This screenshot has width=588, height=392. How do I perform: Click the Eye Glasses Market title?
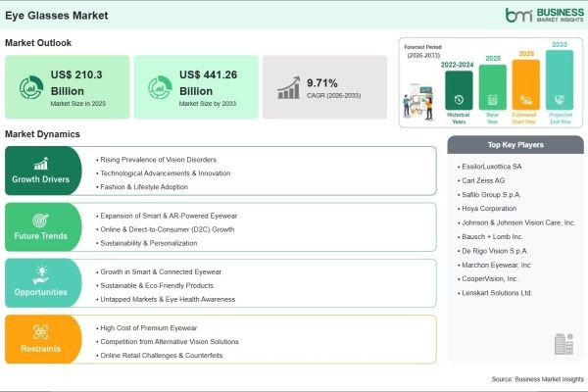tap(57, 16)
